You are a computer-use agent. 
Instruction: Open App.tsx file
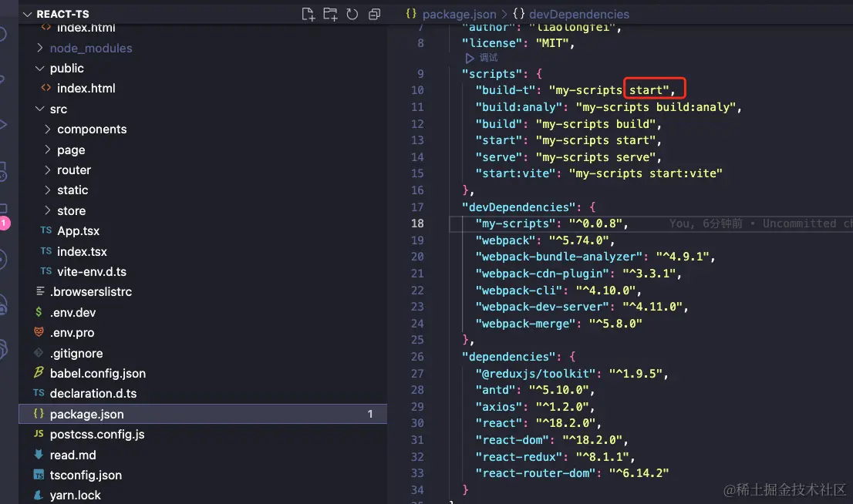(79, 231)
